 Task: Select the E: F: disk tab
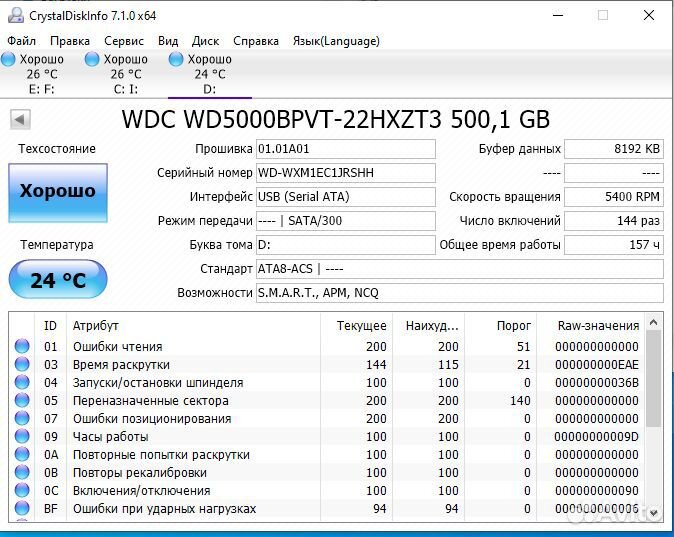(42, 74)
